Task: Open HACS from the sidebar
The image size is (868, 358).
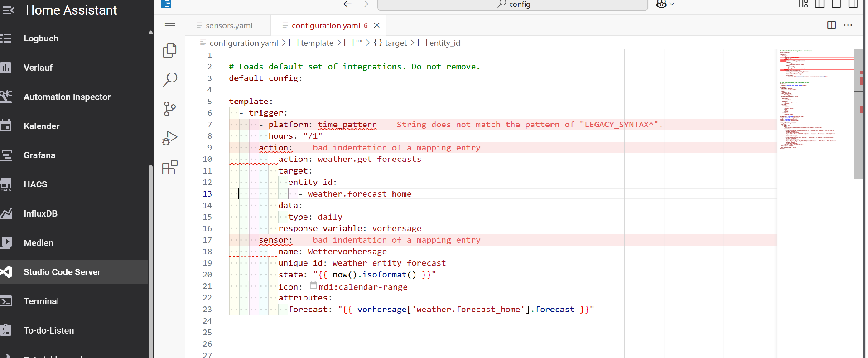Action: point(35,184)
